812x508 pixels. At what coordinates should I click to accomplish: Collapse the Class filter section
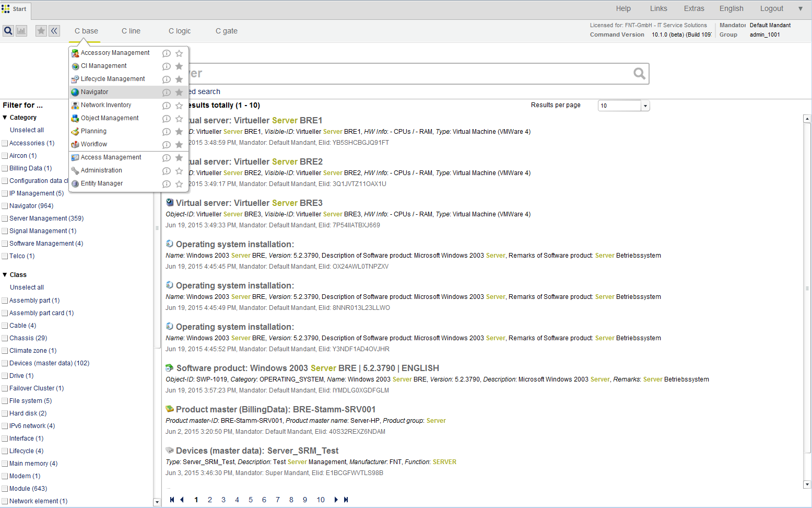pos(5,275)
